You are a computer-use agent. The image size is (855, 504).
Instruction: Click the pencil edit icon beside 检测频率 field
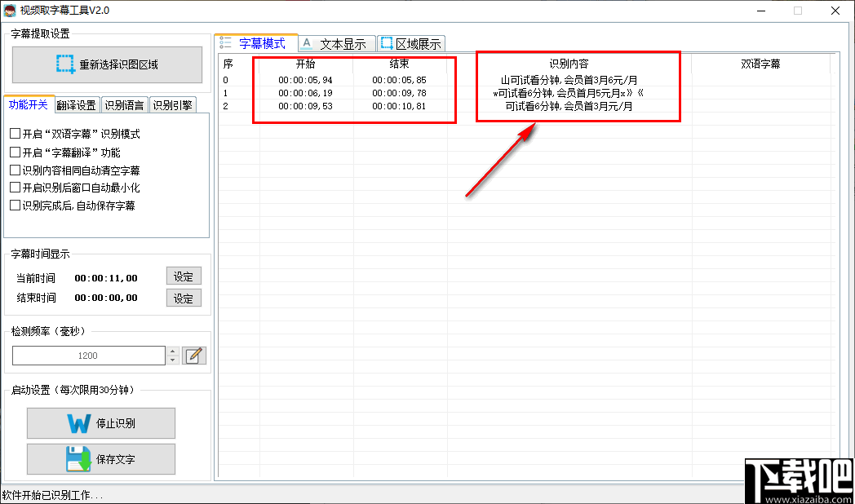193,356
